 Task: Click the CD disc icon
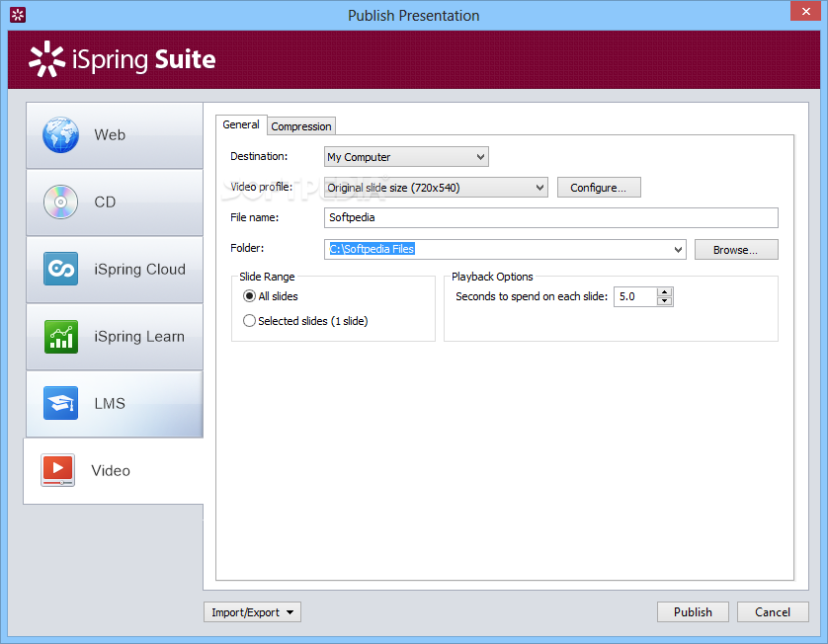click(60, 202)
